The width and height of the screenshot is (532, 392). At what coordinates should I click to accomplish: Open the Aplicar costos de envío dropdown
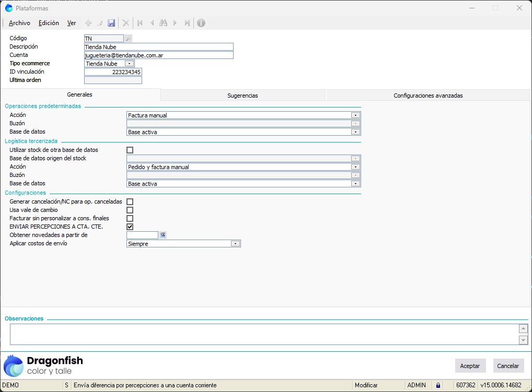click(x=235, y=244)
